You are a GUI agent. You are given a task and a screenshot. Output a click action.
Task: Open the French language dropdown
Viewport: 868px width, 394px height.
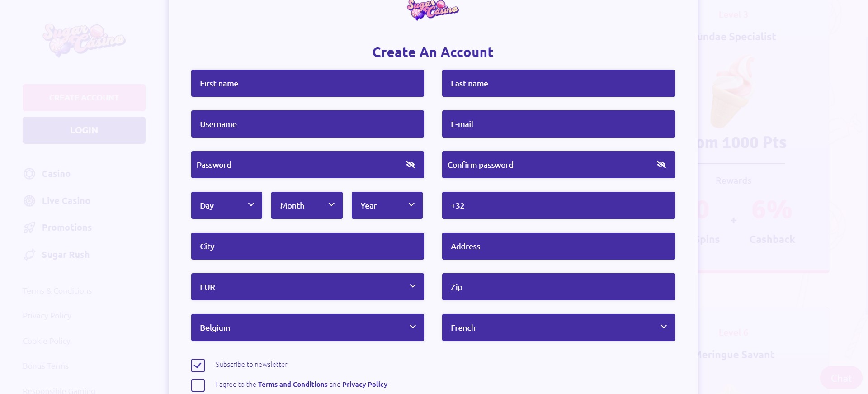(x=558, y=328)
